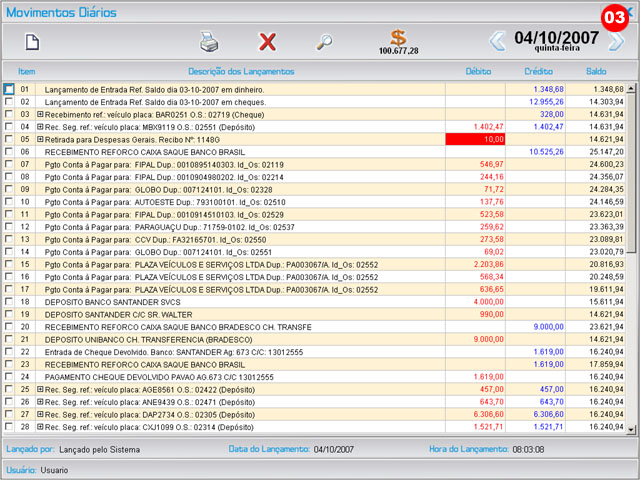The image size is (640, 480).
Task: Tick the checkbox for item 01
Action: [x=9, y=90]
